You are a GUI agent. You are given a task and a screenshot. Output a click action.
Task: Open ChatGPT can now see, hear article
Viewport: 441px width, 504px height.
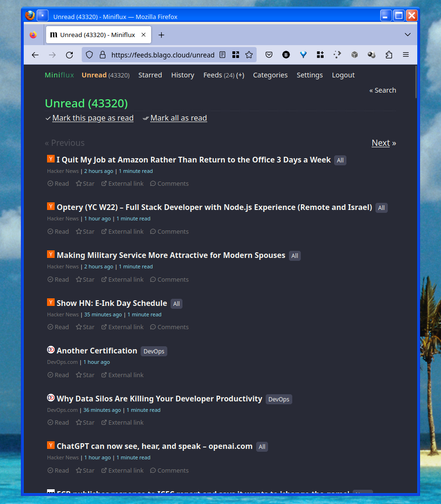click(x=154, y=446)
